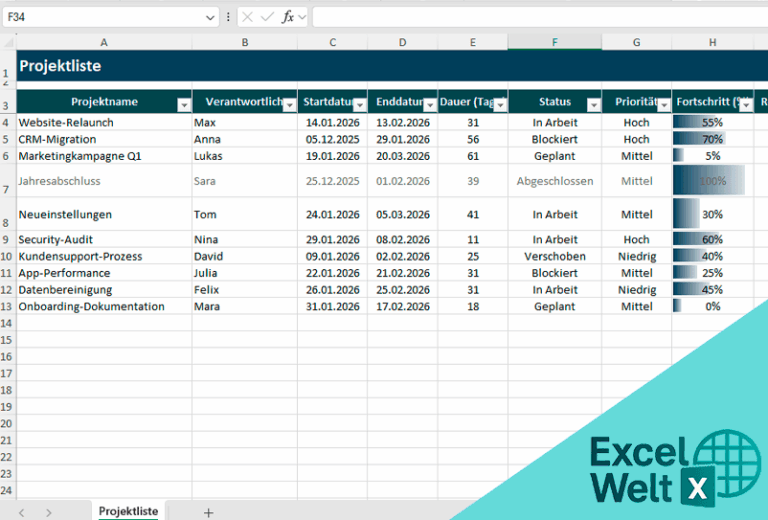Click the 55% progress bar cell

pos(713,122)
